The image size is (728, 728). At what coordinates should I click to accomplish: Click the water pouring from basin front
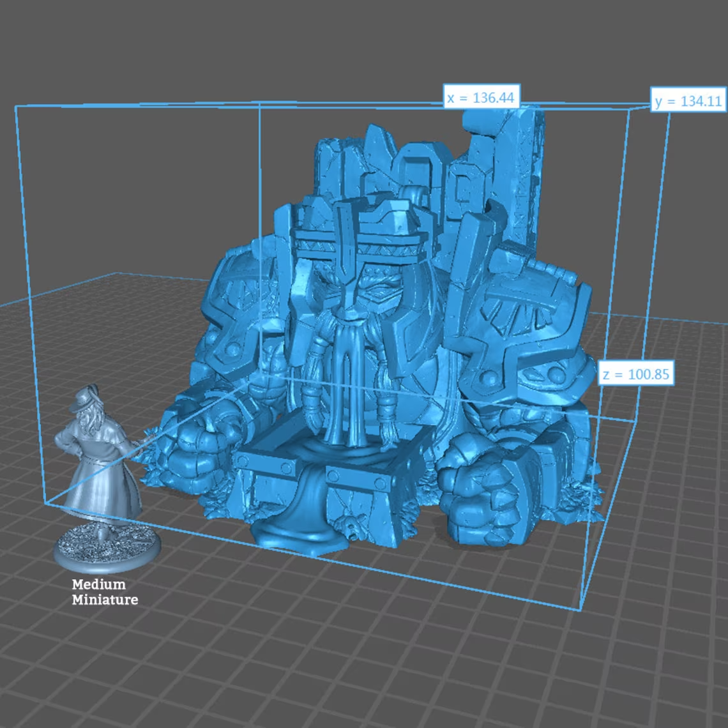tap(300, 511)
